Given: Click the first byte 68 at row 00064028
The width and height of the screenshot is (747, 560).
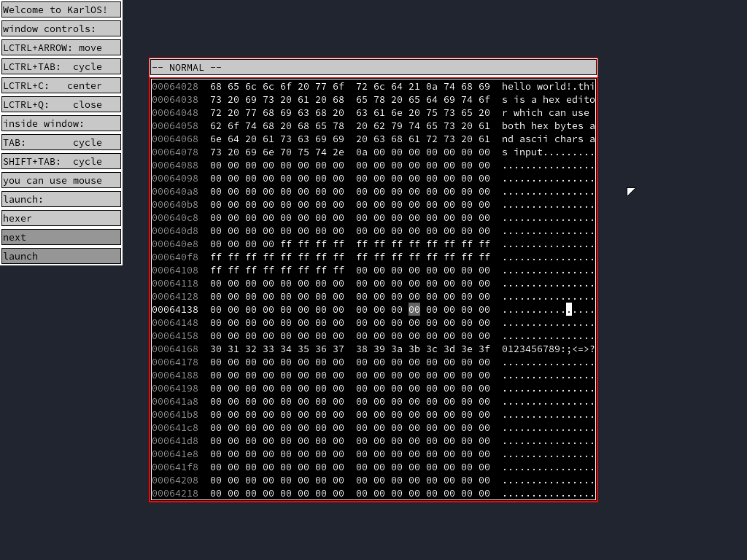Looking at the screenshot, I should [x=216, y=86].
